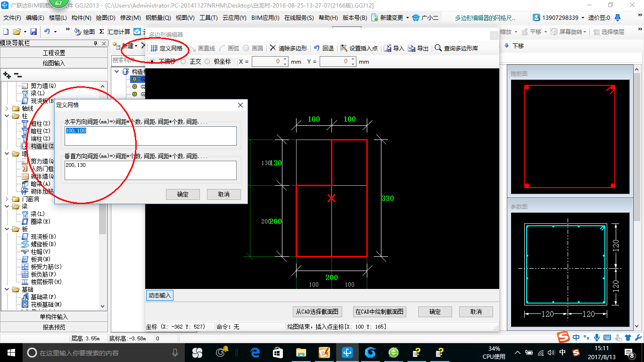Open the 新建变更 dropdown arrow
Screen dimensions: 644x362
coord(407,18)
